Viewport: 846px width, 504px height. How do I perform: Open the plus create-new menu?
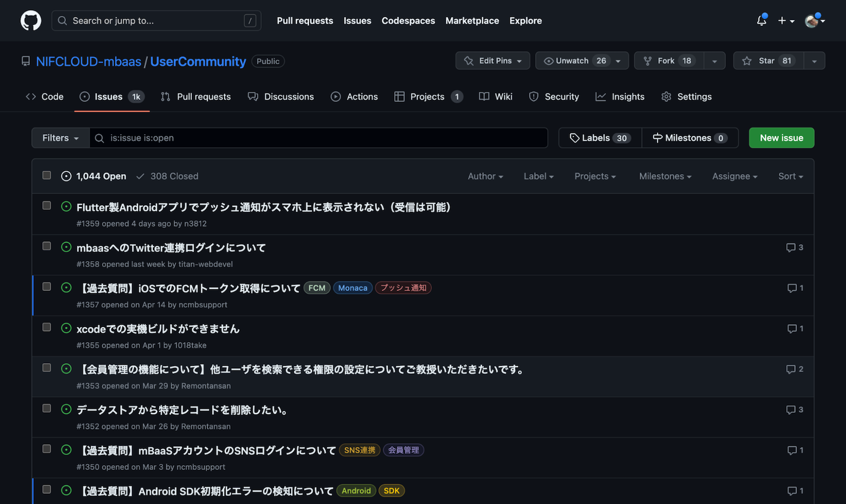pyautogui.click(x=786, y=21)
